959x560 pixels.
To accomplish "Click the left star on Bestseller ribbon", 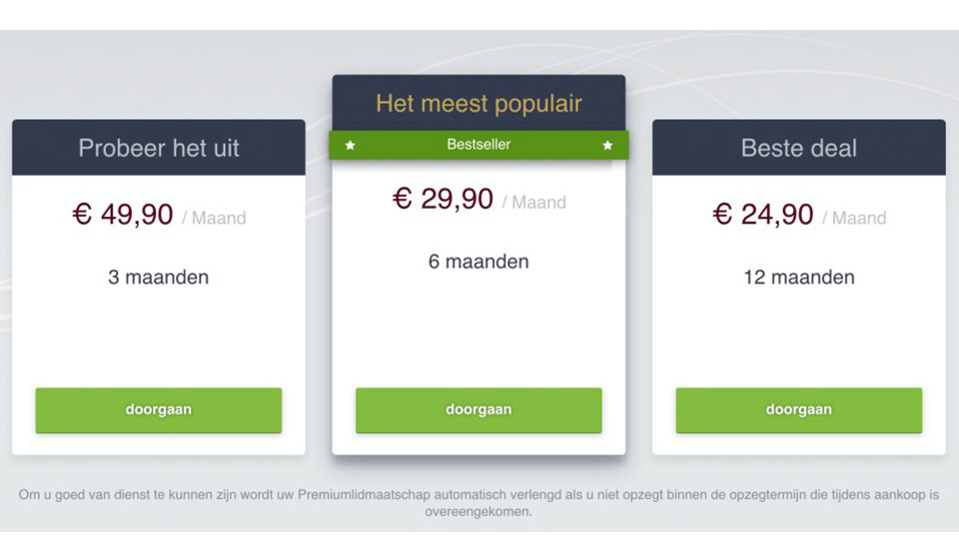I will coord(350,146).
